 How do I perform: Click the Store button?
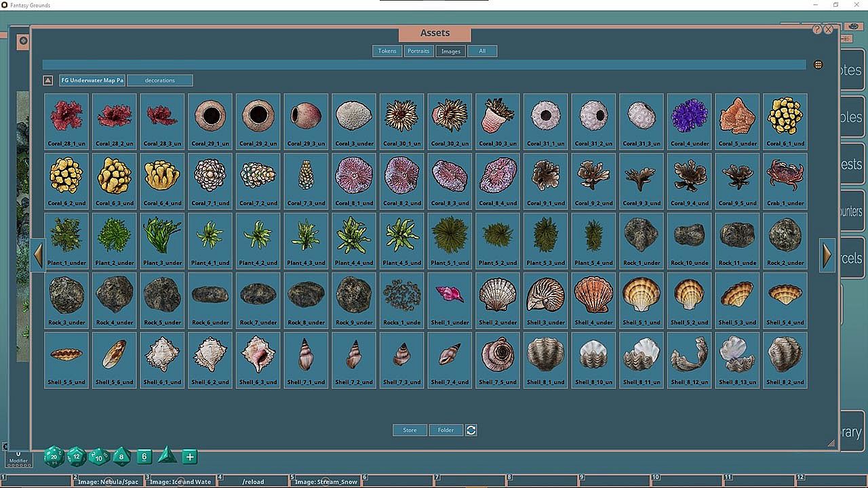point(410,430)
